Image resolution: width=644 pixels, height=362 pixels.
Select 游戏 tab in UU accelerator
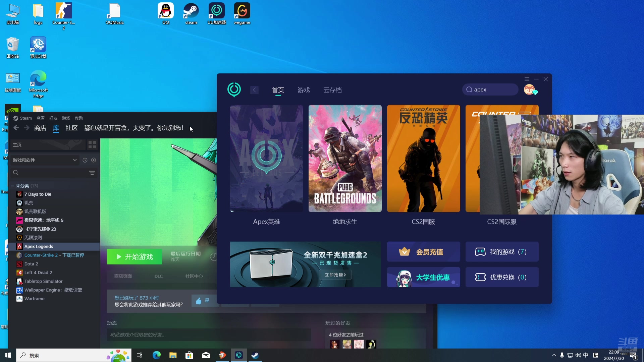pyautogui.click(x=304, y=90)
